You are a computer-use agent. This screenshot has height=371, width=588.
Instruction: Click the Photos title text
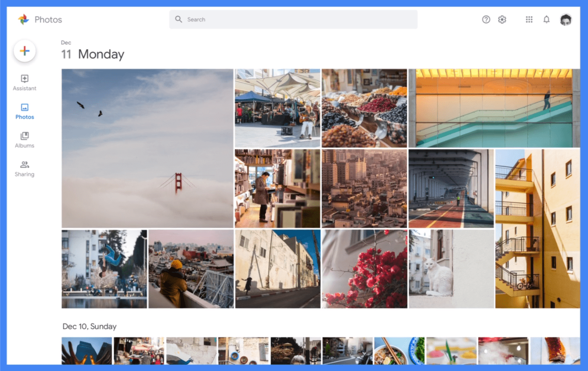[x=48, y=20]
